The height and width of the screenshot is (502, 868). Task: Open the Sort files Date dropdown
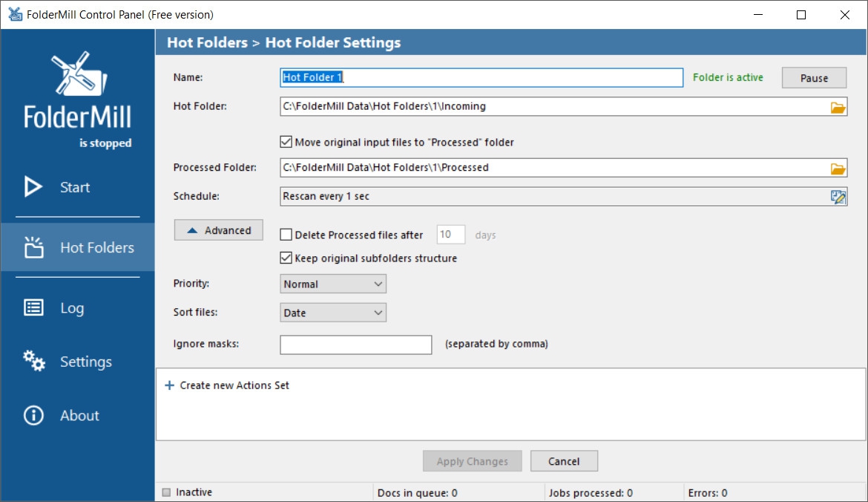[333, 313]
